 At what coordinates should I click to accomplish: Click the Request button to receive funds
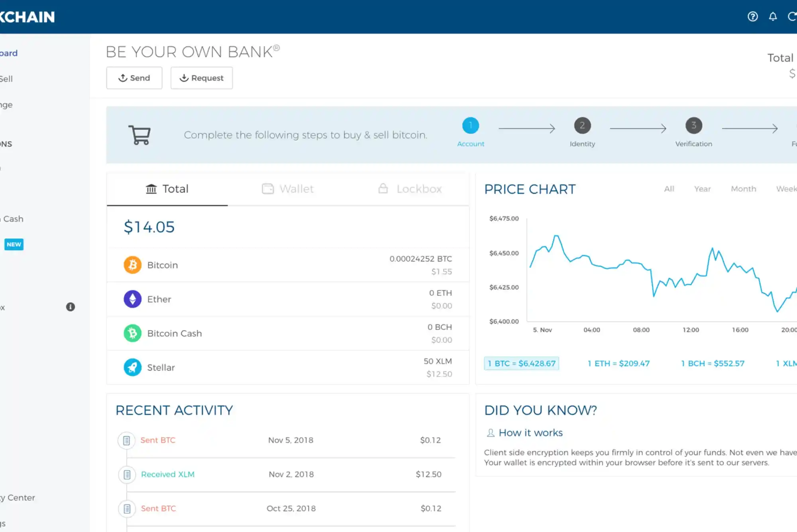click(201, 77)
